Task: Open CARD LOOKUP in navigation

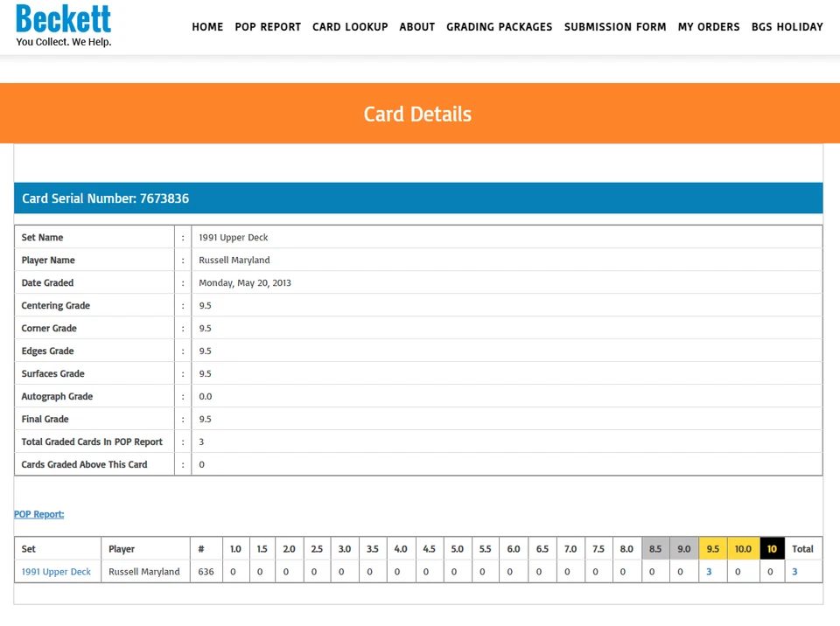Action: click(350, 27)
